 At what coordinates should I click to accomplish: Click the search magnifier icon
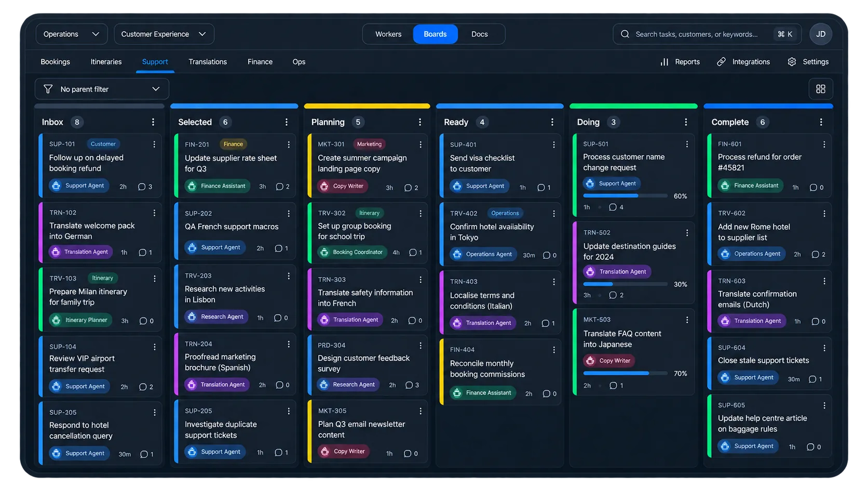[625, 34]
